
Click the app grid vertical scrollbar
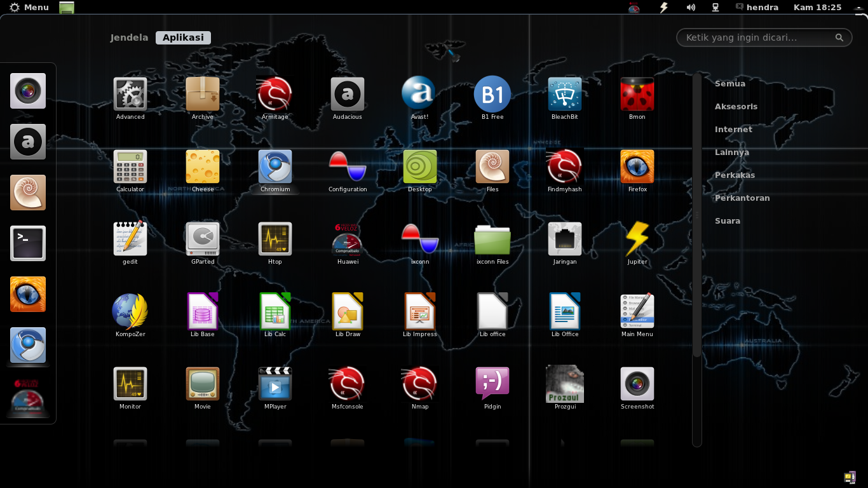697,215
